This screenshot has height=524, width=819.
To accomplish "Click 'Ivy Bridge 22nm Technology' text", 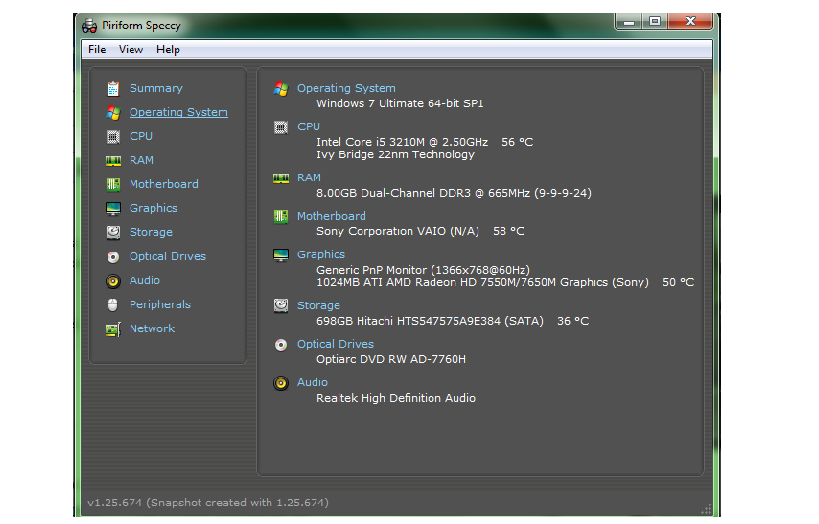I will pyautogui.click(x=395, y=155).
